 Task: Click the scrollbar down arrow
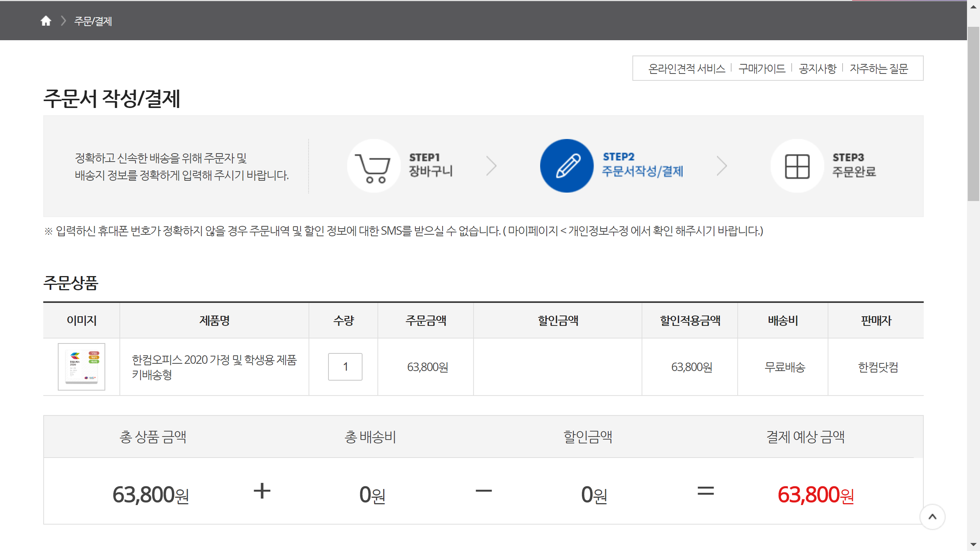click(973, 545)
